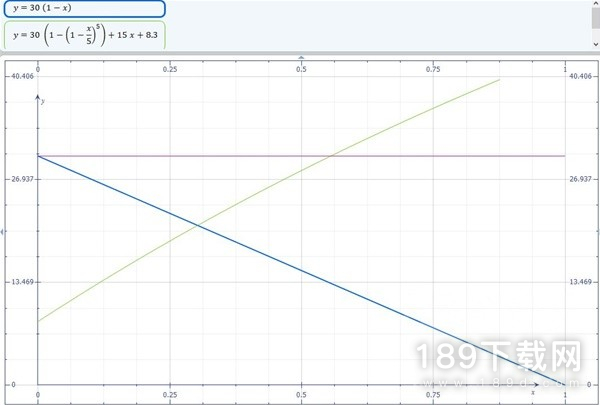This screenshot has height=405, width=600.
Task: Click the left scale value 26.937
Action: 19,179
